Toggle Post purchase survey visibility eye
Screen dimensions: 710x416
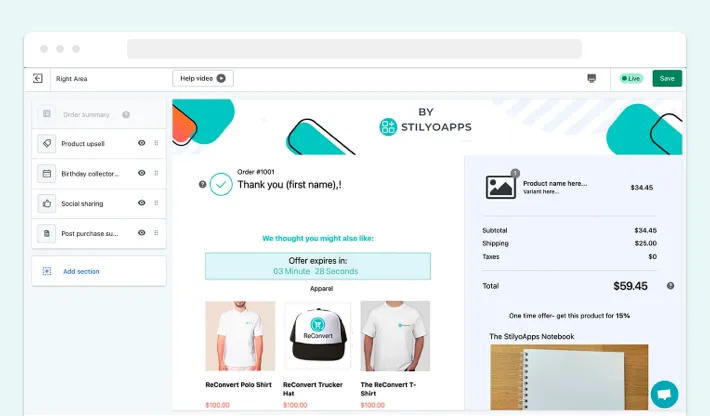click(x=142, y=233)
